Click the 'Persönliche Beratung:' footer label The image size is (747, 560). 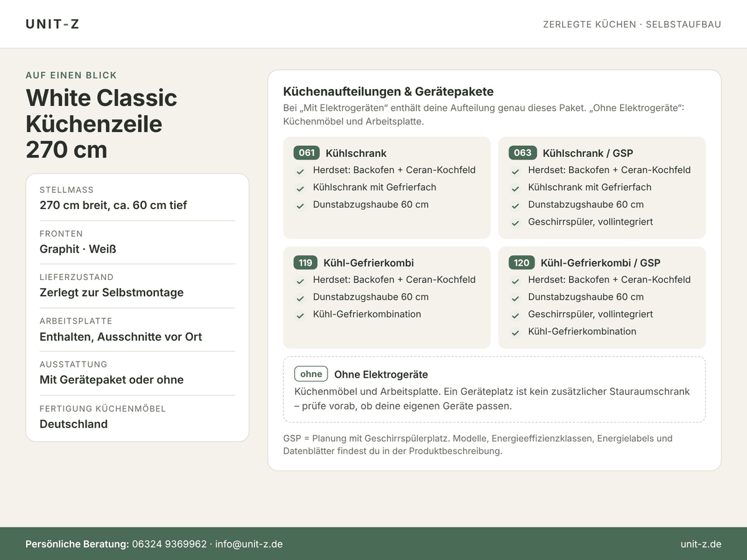(x=77, y=544)
